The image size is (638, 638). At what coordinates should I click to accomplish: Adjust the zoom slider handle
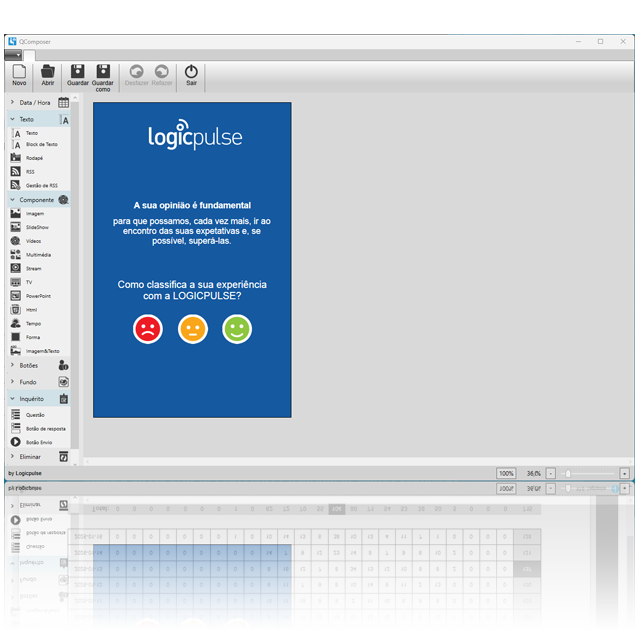click(x=568, y=474)
